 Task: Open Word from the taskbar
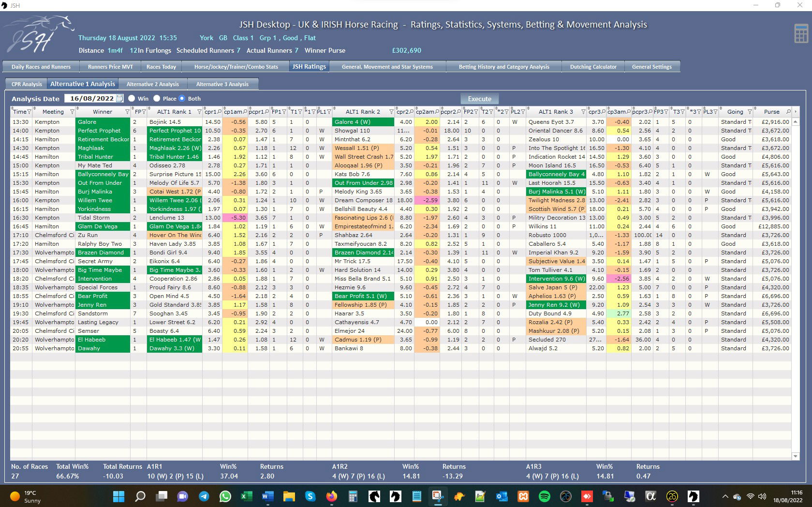point(267,496)
